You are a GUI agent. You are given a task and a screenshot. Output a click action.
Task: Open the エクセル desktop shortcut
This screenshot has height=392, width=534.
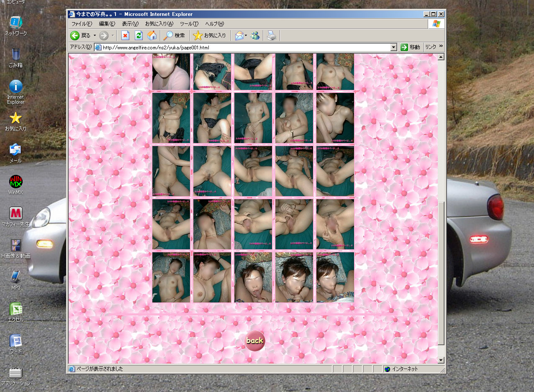pyautogui.click(x=15, y=309)
